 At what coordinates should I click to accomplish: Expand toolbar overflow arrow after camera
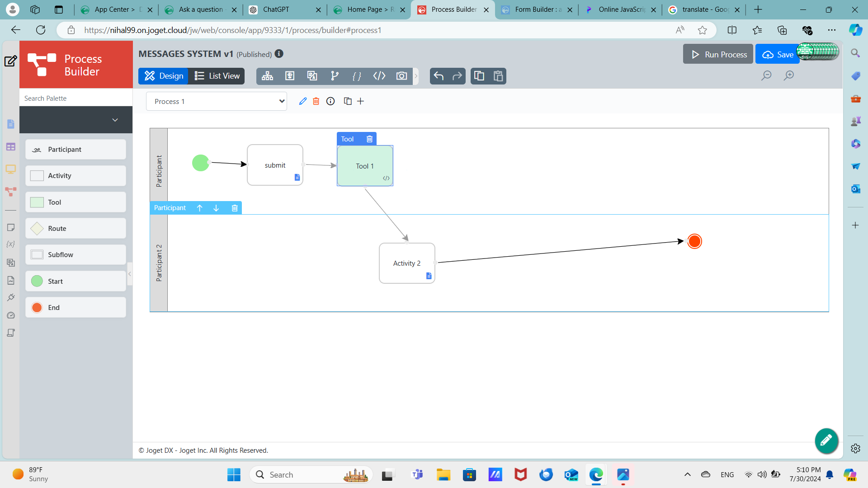416,76
